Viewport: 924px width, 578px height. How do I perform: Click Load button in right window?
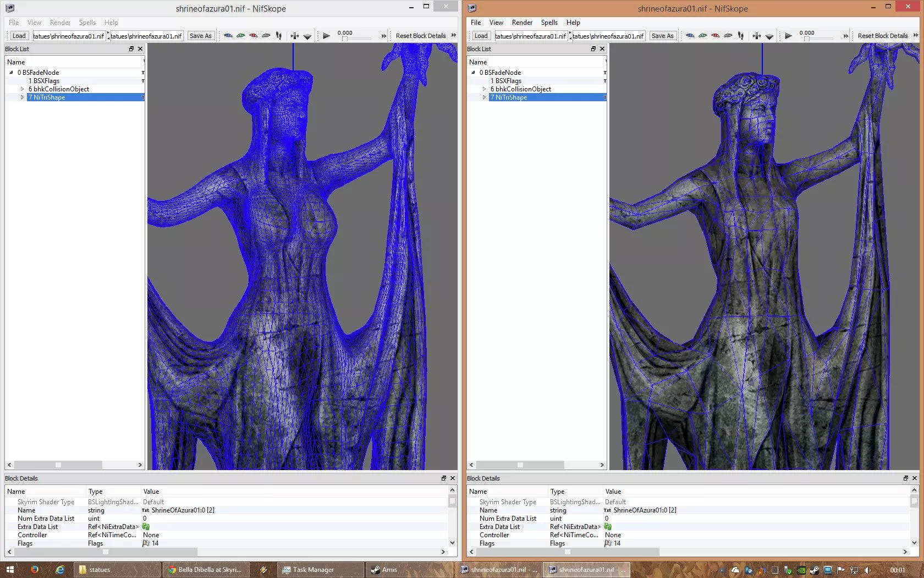pyautogui.click(x=481, y=36)
